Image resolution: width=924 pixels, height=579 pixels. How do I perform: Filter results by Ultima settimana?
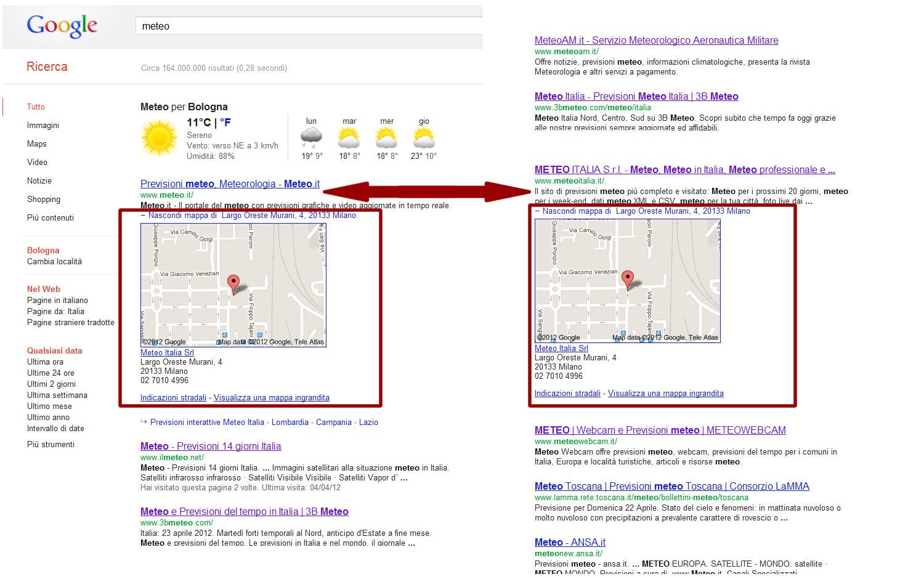click(57, 395)
